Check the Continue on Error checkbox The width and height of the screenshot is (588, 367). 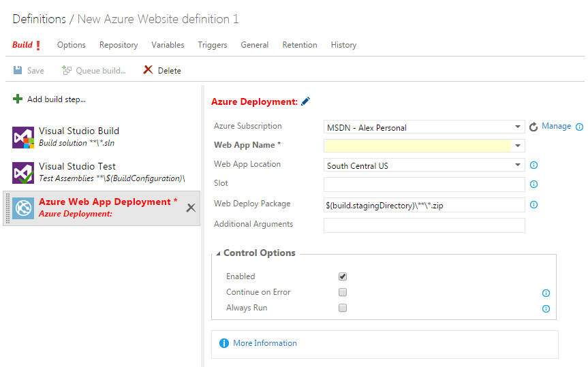342,292
